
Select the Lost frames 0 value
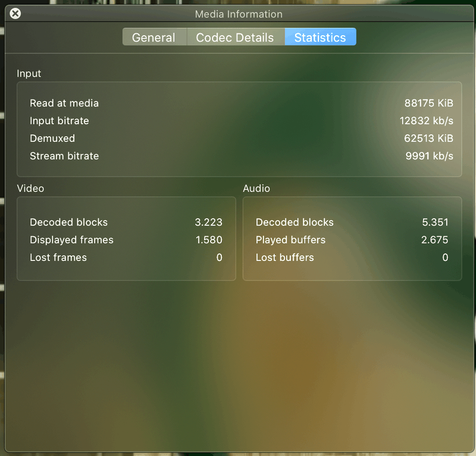(219, 257)
